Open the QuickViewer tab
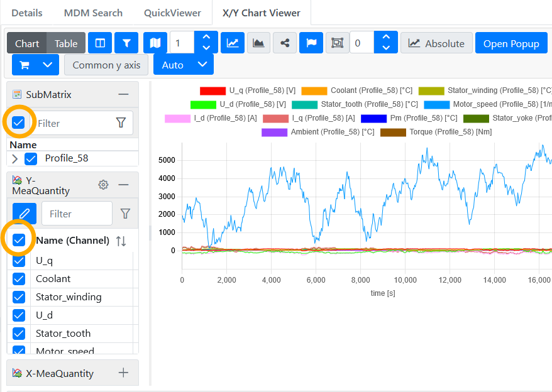The width and height of the screenshot is (552, 392). [x=172, y=13]
